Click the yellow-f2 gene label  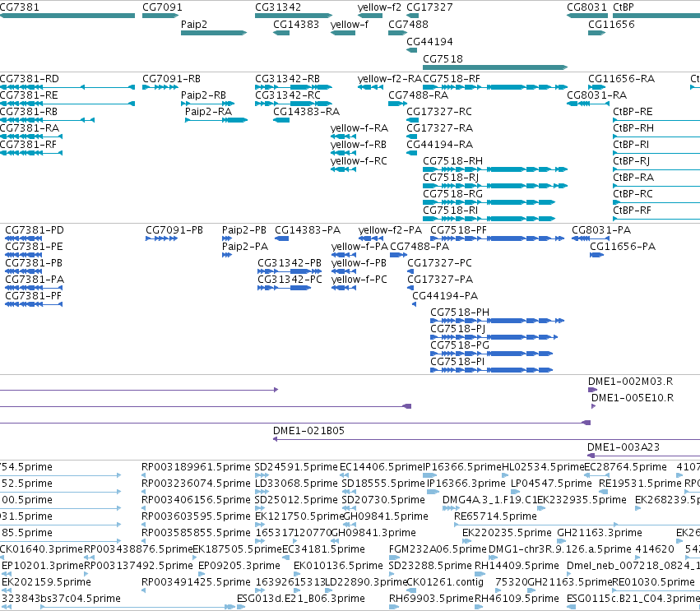[x=379, y=7]
